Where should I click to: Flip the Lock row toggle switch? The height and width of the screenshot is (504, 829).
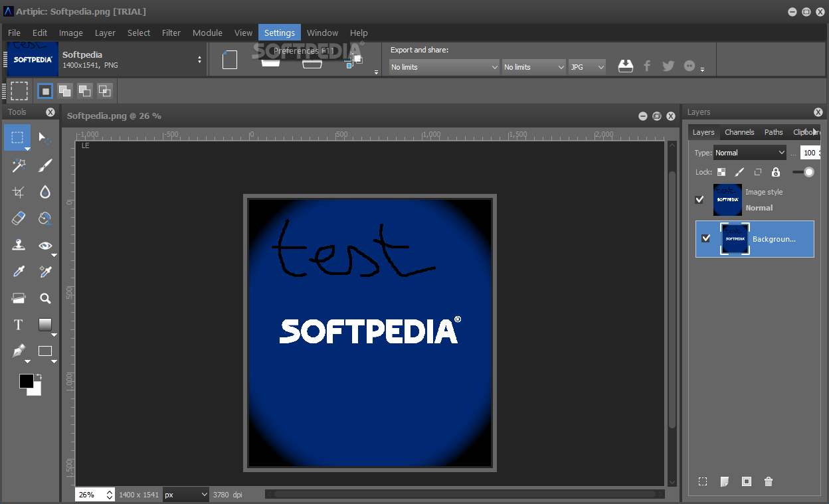(803, 172)
